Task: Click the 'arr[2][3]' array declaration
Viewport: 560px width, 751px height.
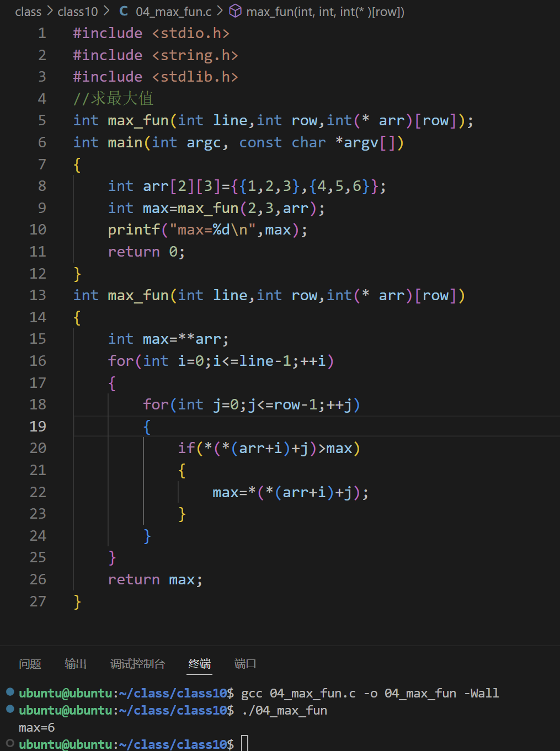Action: (182, 186)
